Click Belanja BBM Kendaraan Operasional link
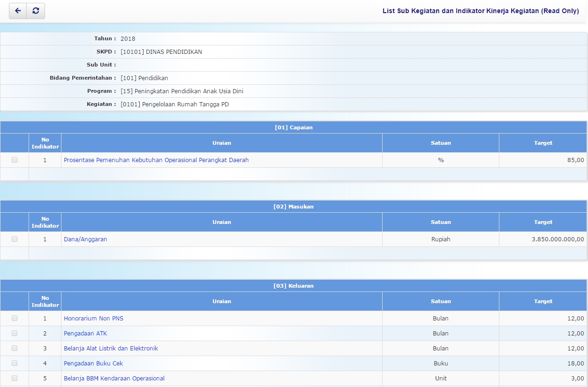Image resolution: width=588 pixels, height=387 pixels. coord(114,379)
